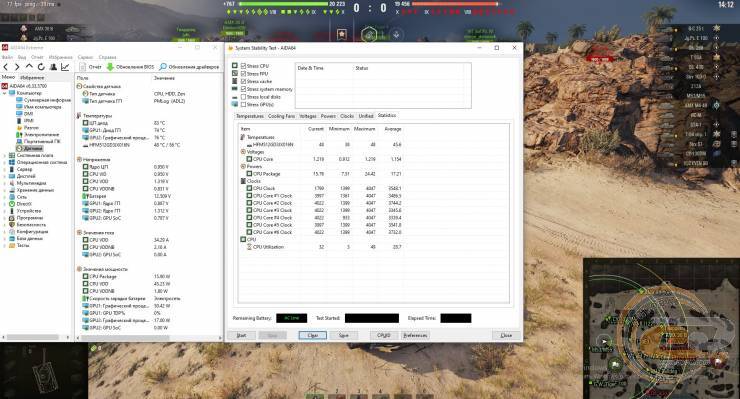Select the AIDA64 root tree node
Image resolution: width=740 pixels, height=399 pixels.
tap(25, 86)
